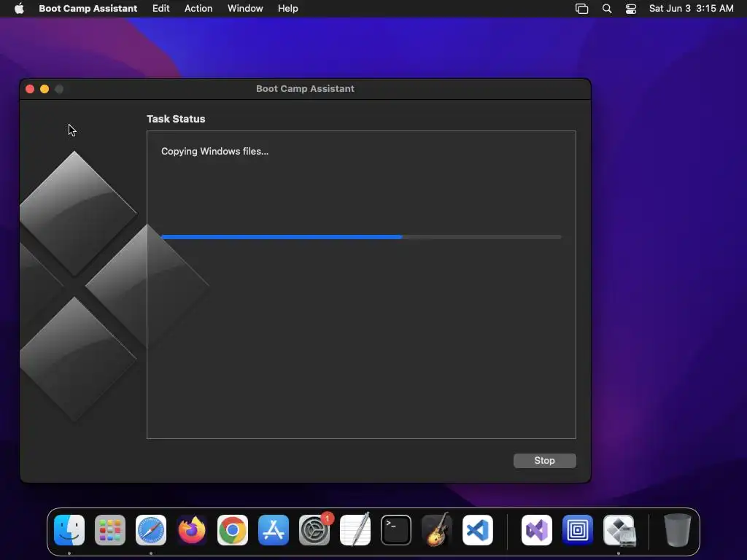Viewport: 747px width, 560px height.
Task: Click the Boot Camp Assistant window title
Action: [x=305, y=88]
